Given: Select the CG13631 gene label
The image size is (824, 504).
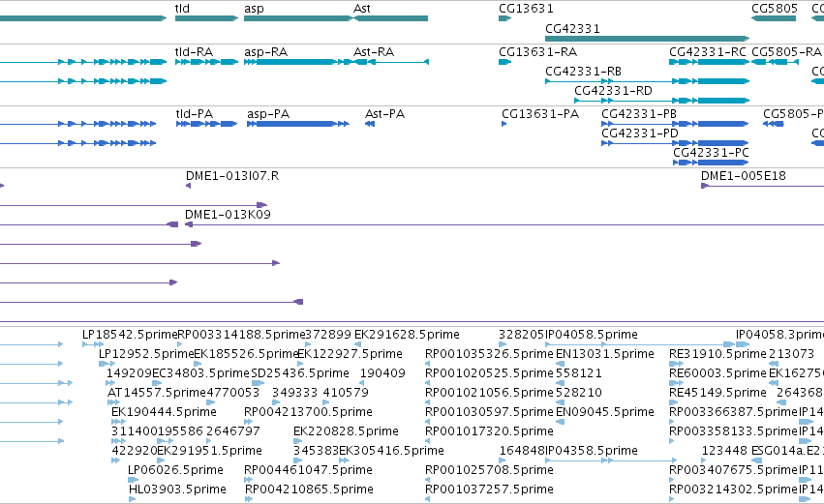Looking at the screenshot, I should [x=526, y=9].
